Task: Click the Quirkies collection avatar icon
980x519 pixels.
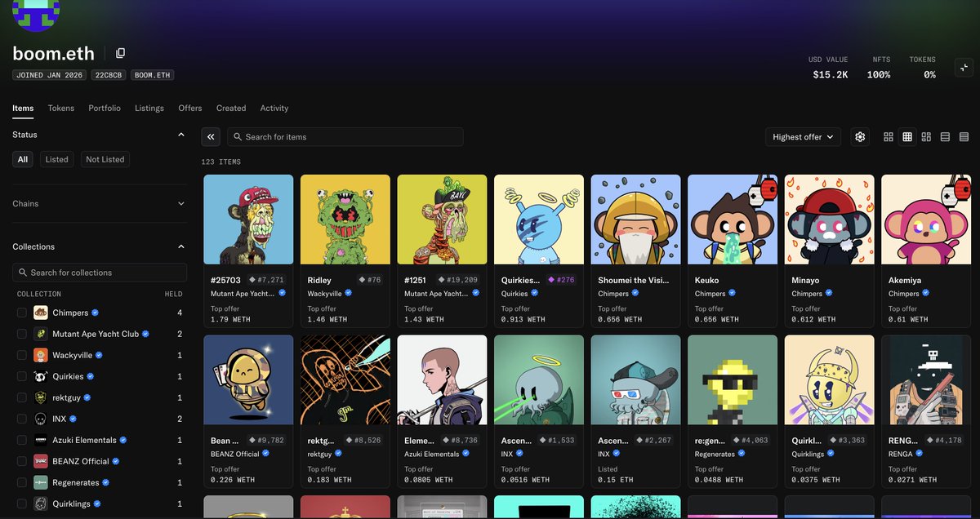Action: 41,376
